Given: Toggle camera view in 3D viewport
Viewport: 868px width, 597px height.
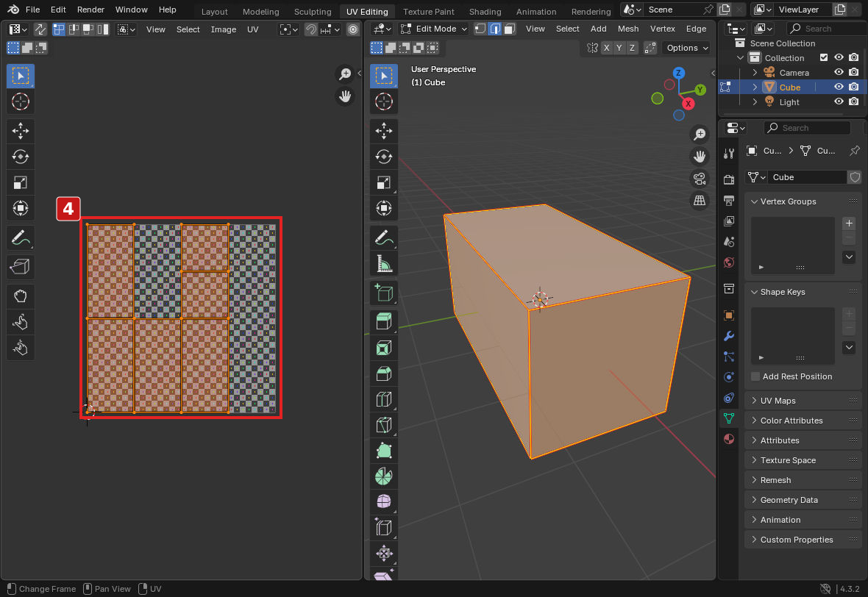Looking at the screenshot, I should point(700,179).
